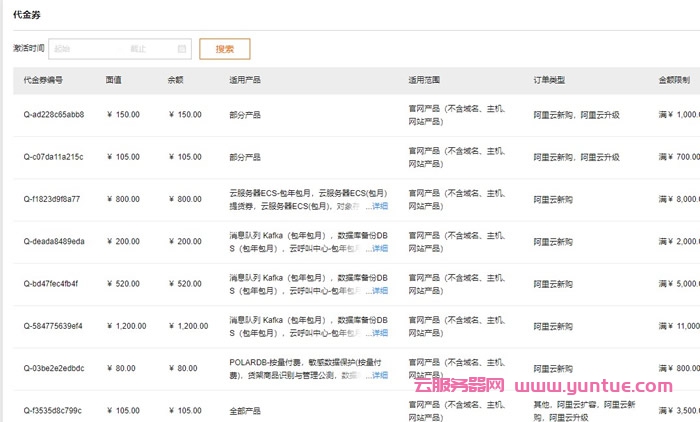Click the calendar icon in date range field
Image resolution: width=700 pixels, height=422 pixels.
point(182,48)
